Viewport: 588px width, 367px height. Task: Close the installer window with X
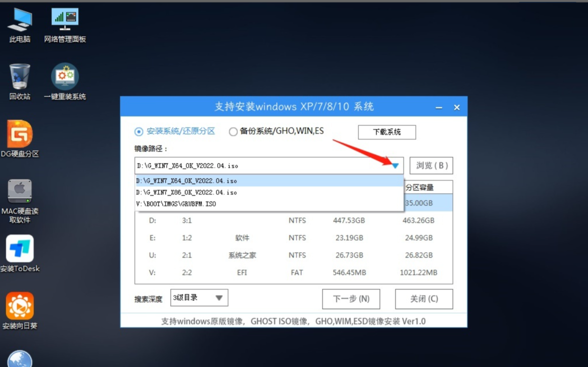pyautogui.click(x=457, y=107)
